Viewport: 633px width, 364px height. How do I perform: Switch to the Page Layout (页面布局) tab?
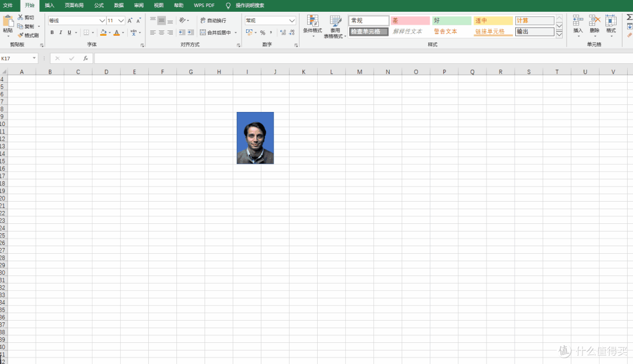pyautogui.click(x=74, y=5)
